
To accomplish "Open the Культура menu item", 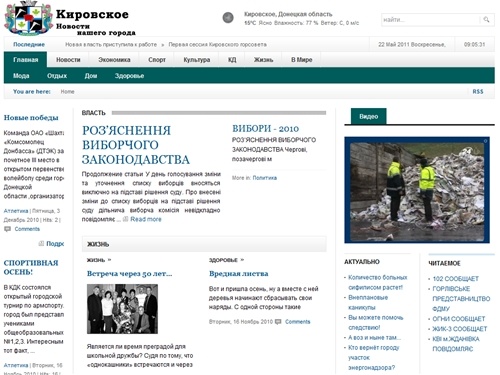I will [x=197, y=60].
